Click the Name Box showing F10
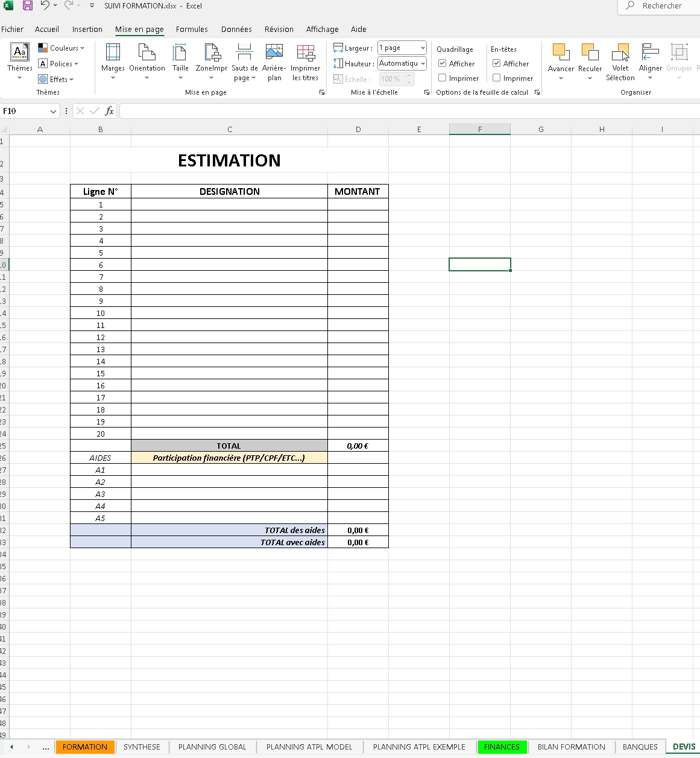700x758 pixels. 24,111
